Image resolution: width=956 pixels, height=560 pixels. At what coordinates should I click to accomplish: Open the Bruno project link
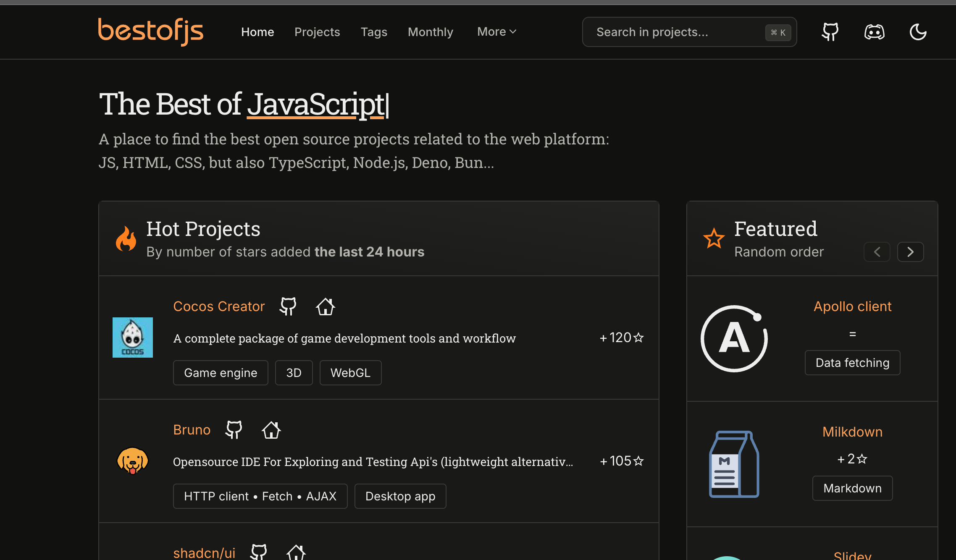point(192,430)
